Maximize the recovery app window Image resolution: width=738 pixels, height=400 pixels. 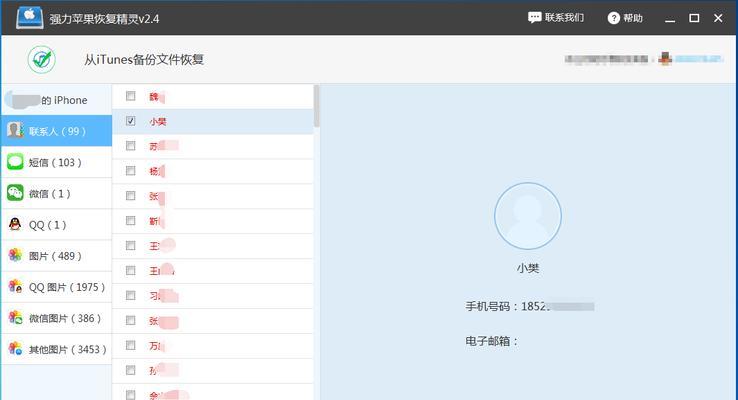pos(694,18)
